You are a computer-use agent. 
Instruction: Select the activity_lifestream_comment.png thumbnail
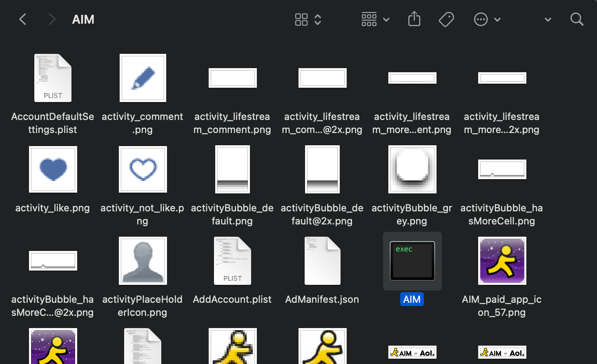point(233,78)
